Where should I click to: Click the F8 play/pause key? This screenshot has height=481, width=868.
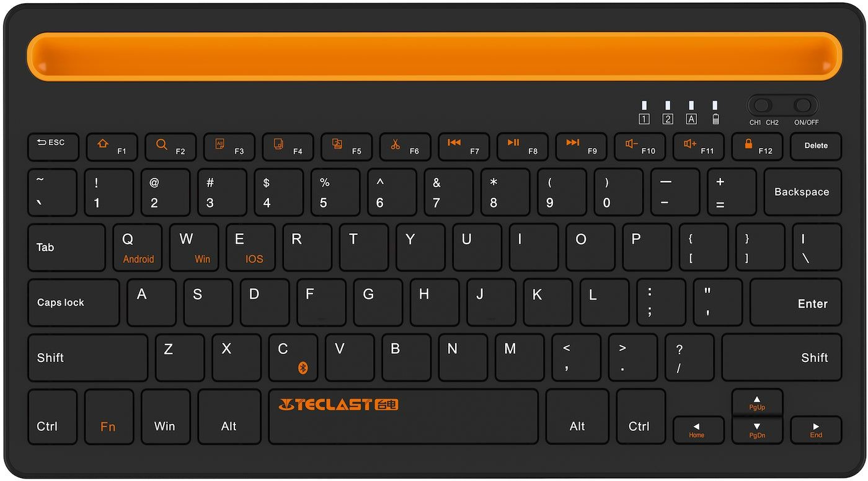point(522,147)
